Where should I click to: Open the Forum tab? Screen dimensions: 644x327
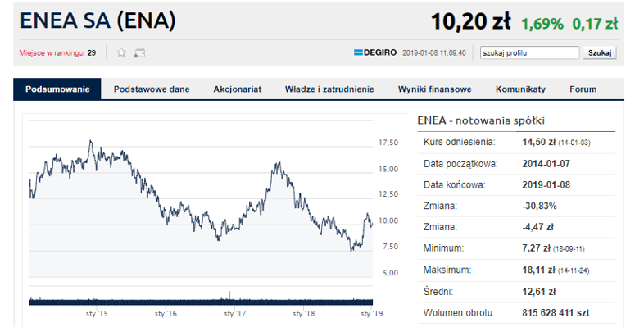[x=583, y=89]
